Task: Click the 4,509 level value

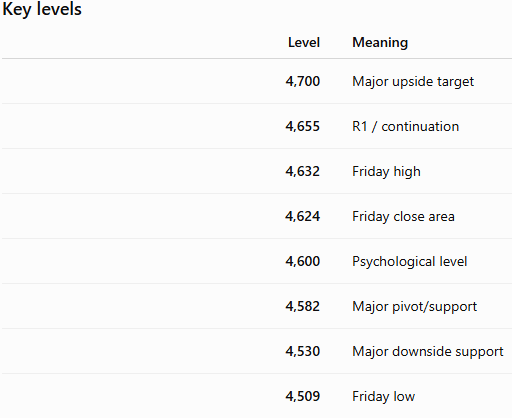Action: (303, 396)
